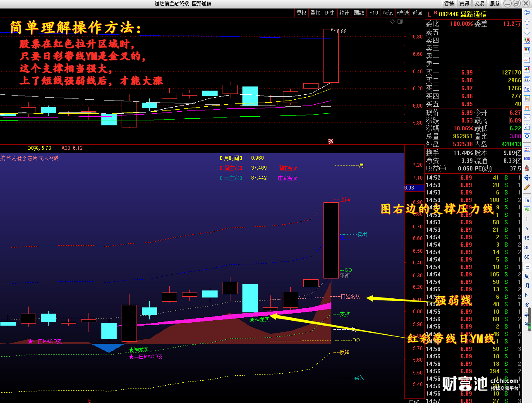This screenshot has width=532, height=403.
Task: Open the orange document icon in sidebar
Action: click(527, 108)
